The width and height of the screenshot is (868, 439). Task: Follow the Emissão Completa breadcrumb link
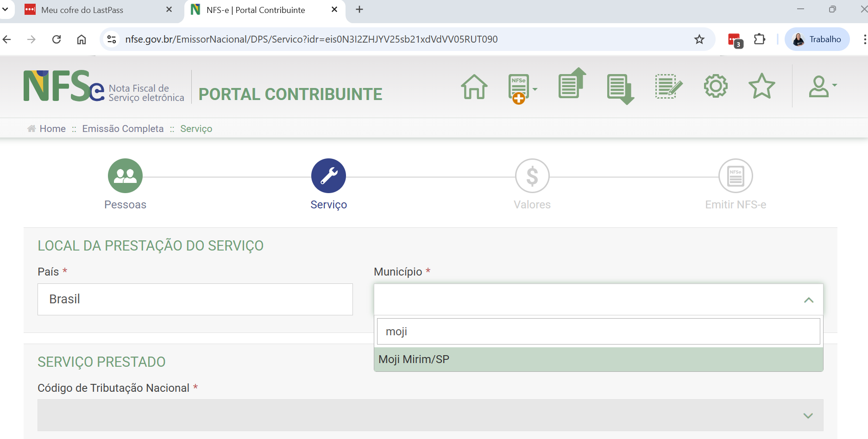point(123,129)
